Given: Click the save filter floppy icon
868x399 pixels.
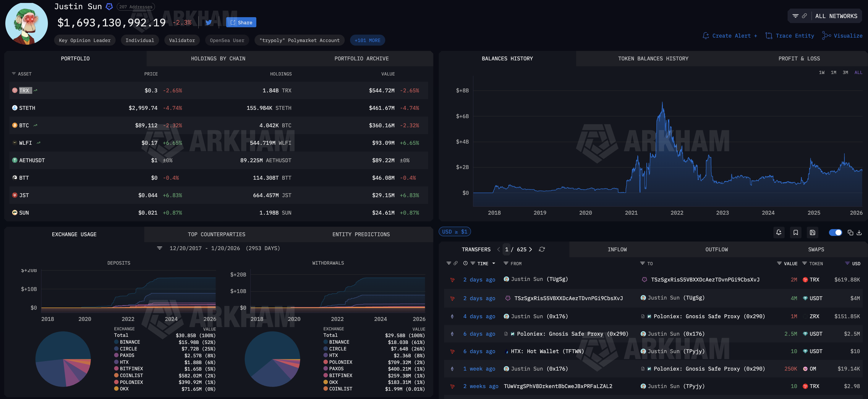Looking at the screenshot, I should 812,232.
